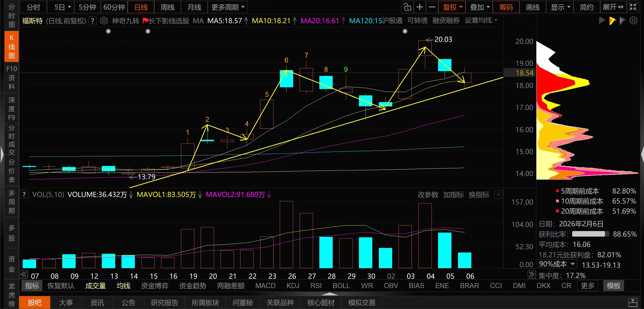
Task: Toggle 画线 drawing tools on
Action: [x=533, y=7]
